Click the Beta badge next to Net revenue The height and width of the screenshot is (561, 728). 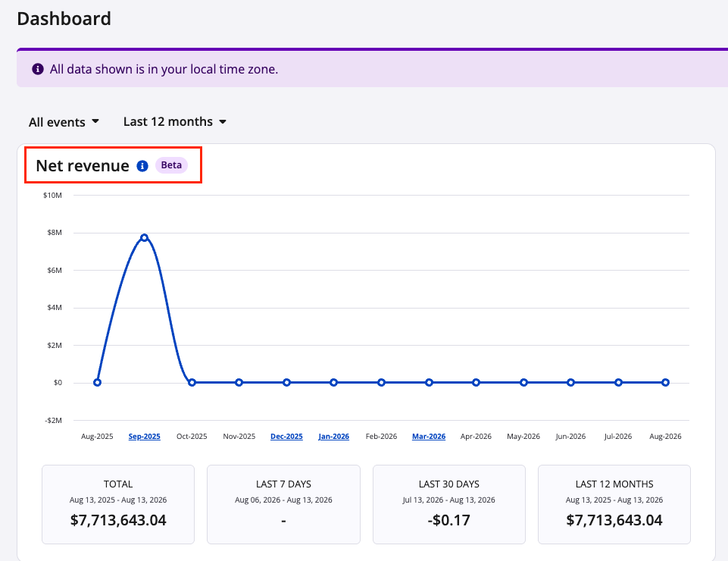(x=171, y=165)
